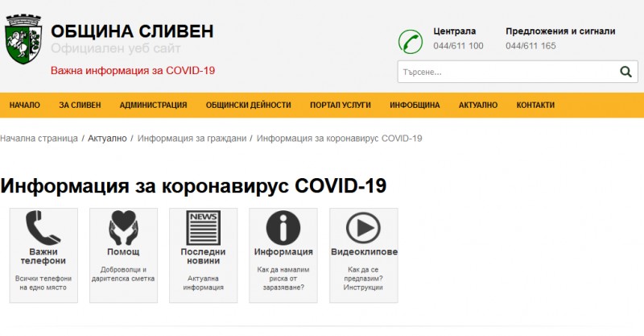Go to ПОРТАЛ УСЛУГИ in navigation

pos(340,106)
